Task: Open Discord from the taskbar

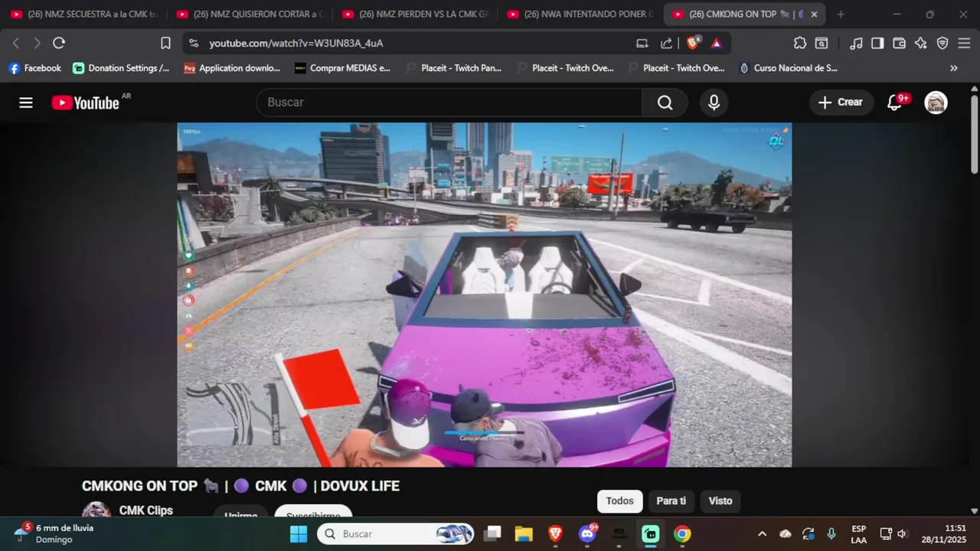Action: click(x=588, y=534)
